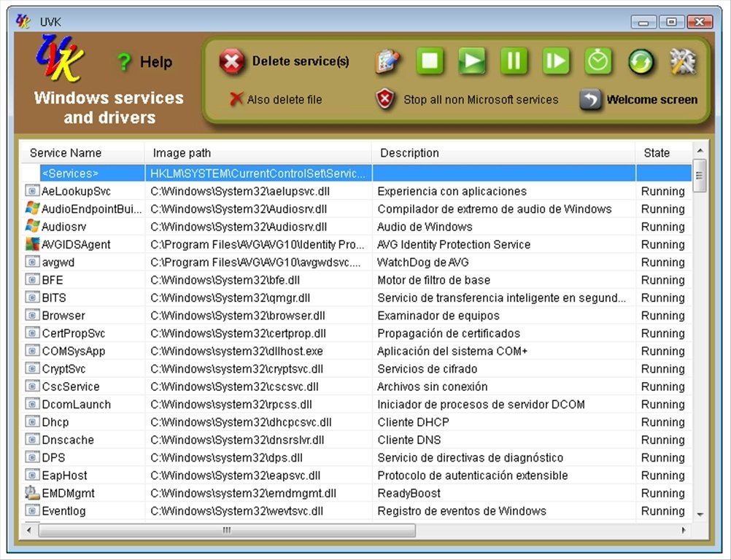Select the DcomLaunch service name
731x560 pixels.
[76, 404]
